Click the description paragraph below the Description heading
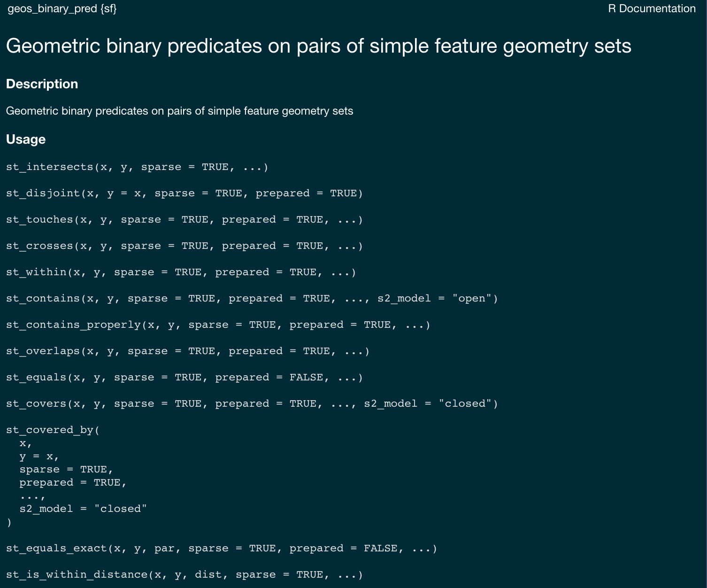Image resolution: width=707 pixels, height=588 pixels. [179, 111]
